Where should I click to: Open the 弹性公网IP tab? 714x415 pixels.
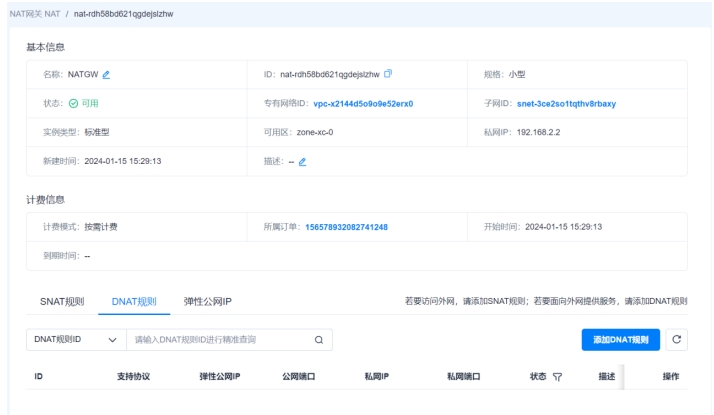tap(208, 302)
